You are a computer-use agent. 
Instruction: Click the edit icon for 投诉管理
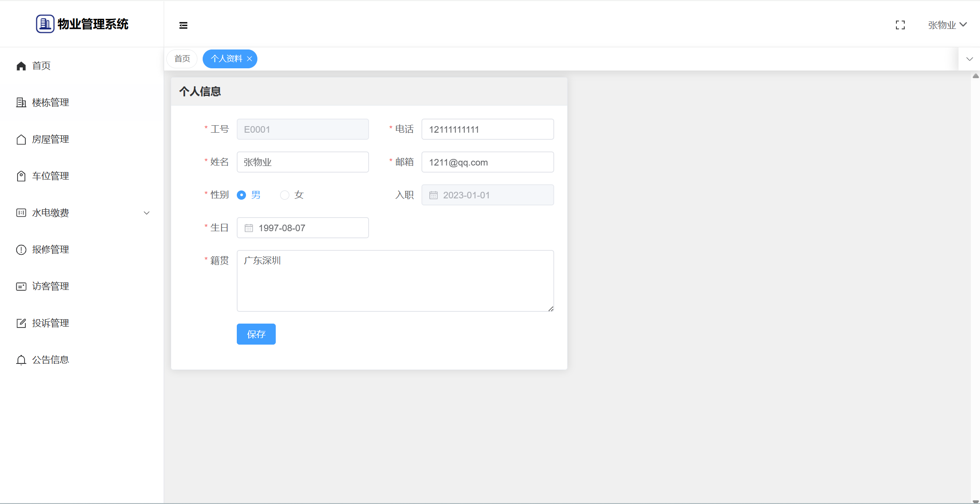[21, 323]
